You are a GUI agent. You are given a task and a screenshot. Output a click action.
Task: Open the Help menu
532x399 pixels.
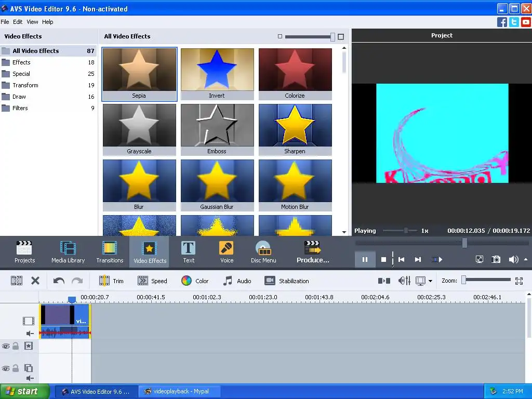coord(47,22)
